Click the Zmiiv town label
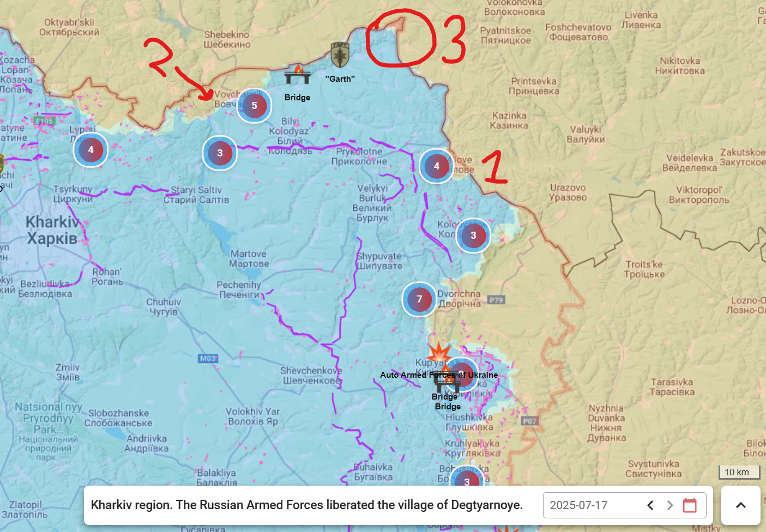Screen dimensions: 766x532 tap(68, 372)
